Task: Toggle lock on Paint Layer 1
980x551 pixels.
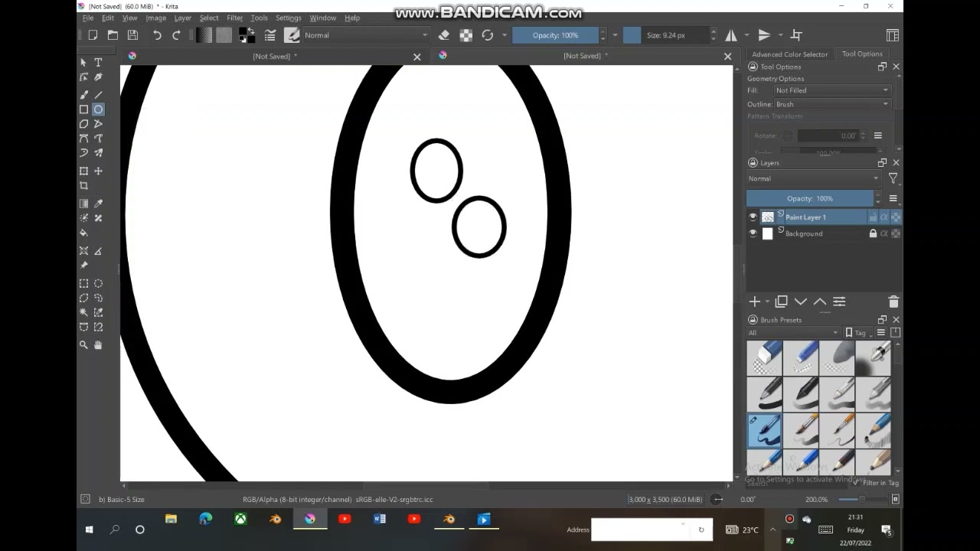Action: [x=873, y=217]
